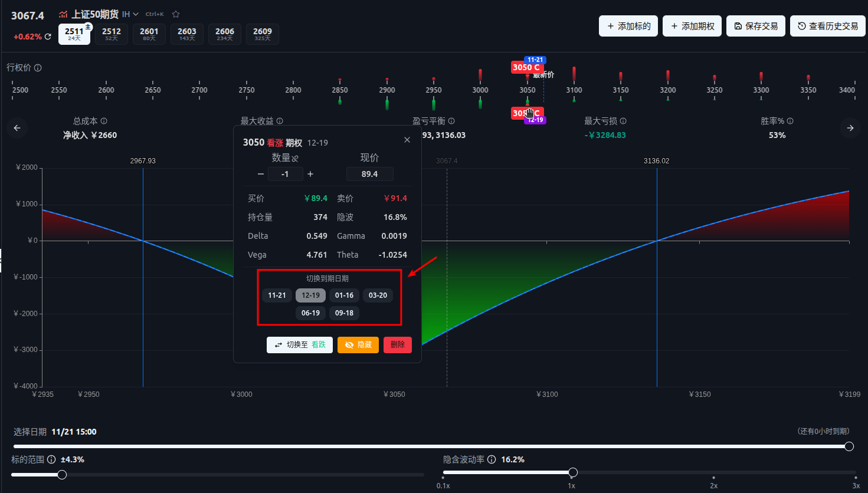This screenshot has height=493, width=868.
Task: Switch to the 2603 contract tab
Action: point(187,34)
